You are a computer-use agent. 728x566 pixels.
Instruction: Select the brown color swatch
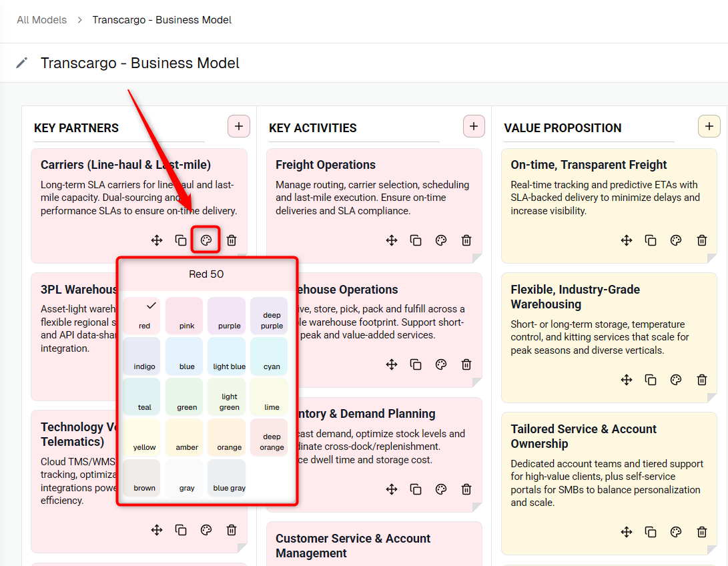tap(141, 478)
